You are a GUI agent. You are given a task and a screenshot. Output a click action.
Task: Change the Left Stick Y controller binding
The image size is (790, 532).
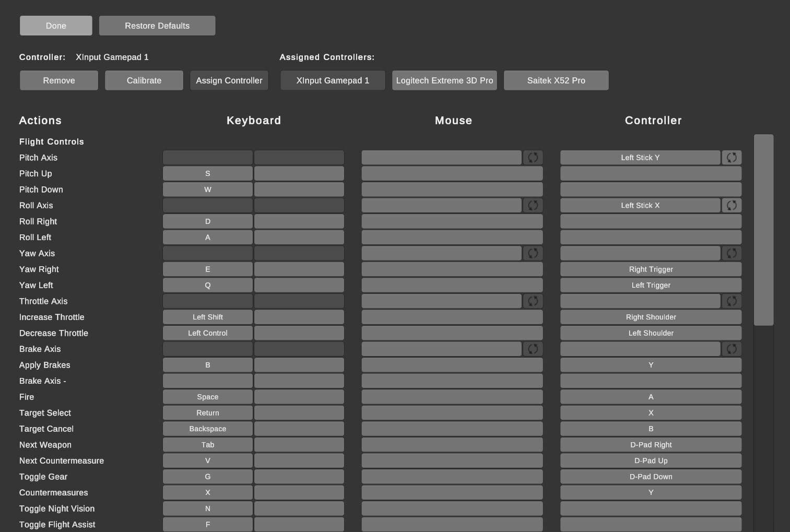click(640, 158)
